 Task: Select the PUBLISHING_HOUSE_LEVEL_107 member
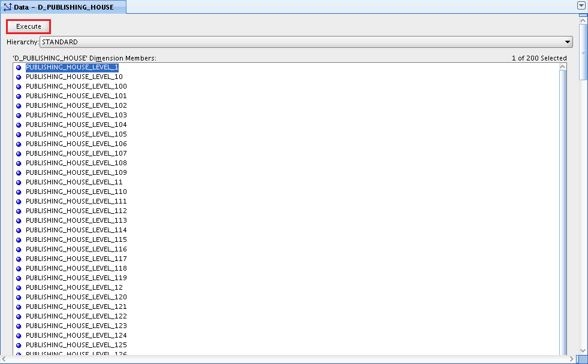point(76,153)
